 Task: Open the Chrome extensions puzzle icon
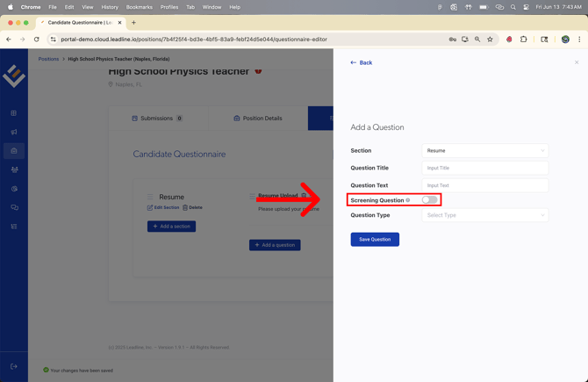524,39
